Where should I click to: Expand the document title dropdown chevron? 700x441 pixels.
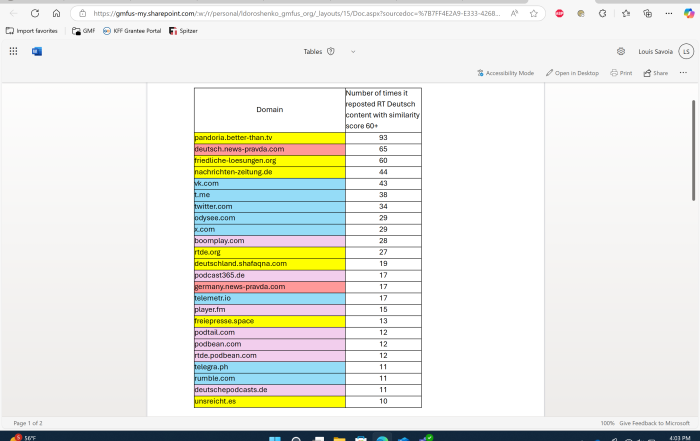(x=353, y=52)
